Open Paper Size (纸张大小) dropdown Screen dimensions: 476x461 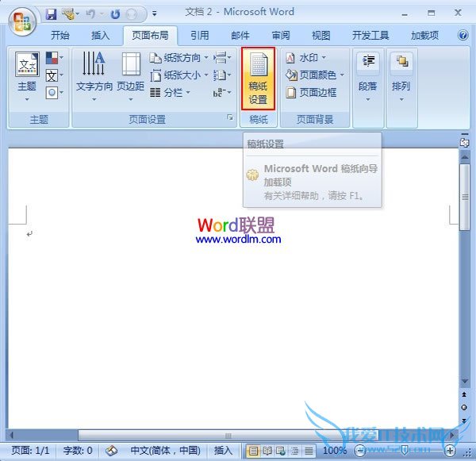click(x=179, y=75)
